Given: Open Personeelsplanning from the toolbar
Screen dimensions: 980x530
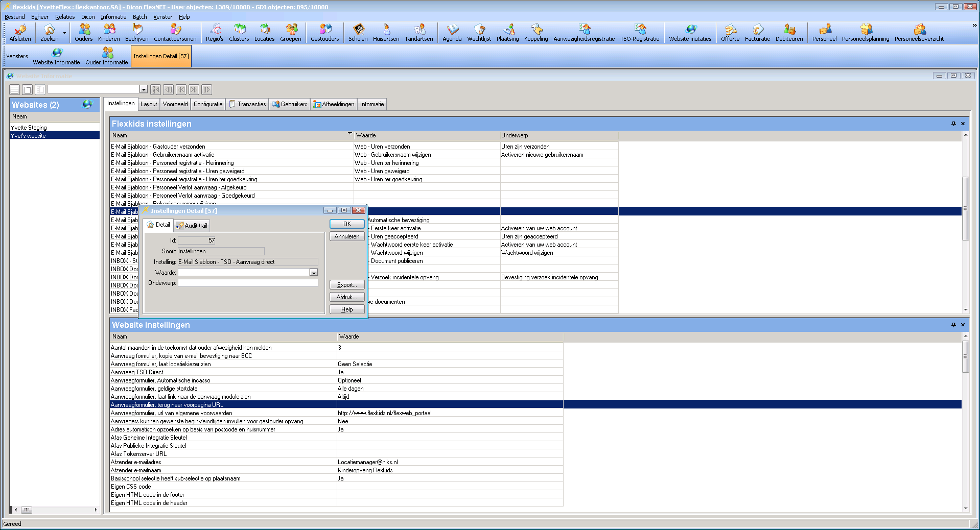Looking at the screenshot, I should coord(865,32).
